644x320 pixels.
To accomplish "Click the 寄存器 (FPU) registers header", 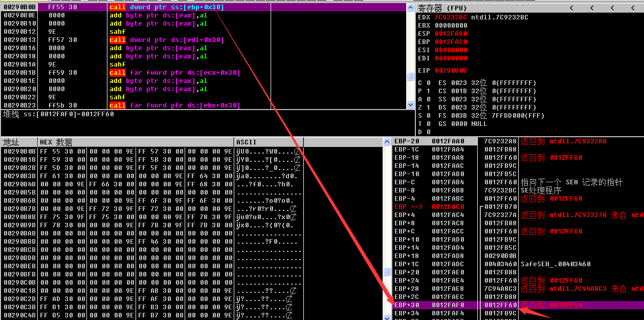I will (x=442, y=8).
